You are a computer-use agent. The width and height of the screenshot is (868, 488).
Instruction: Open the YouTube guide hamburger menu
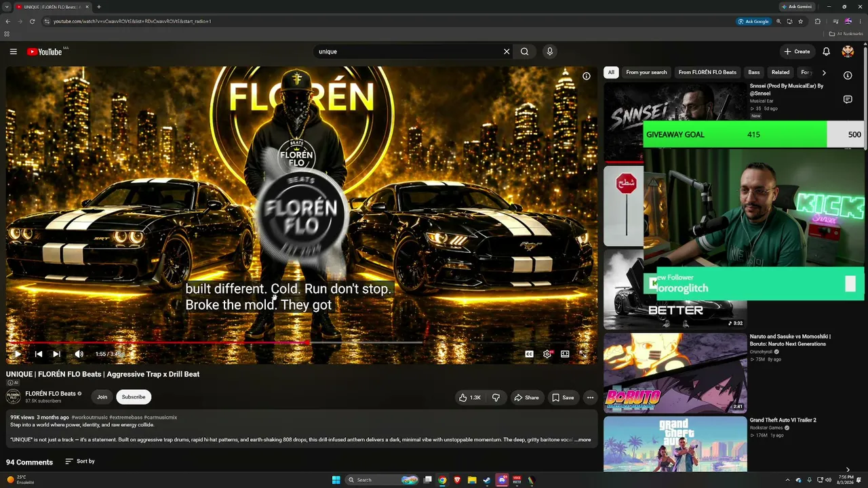(13, 52)
